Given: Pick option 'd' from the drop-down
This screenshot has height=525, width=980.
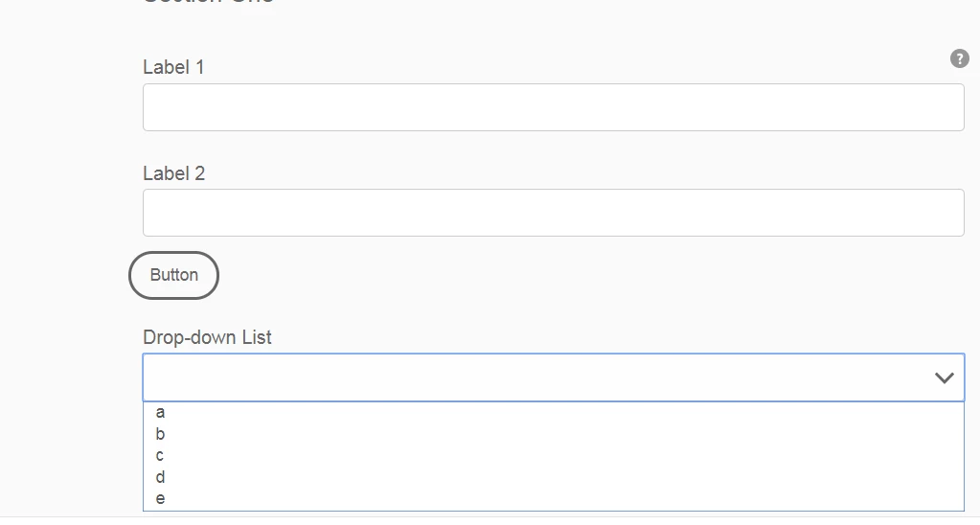Looking at the screenshot, I should pos(160,477).
